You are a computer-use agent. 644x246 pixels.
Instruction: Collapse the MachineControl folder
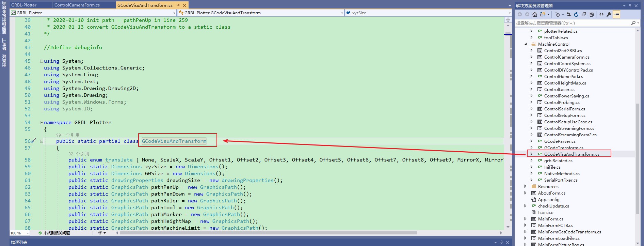[x=526, y=44]
